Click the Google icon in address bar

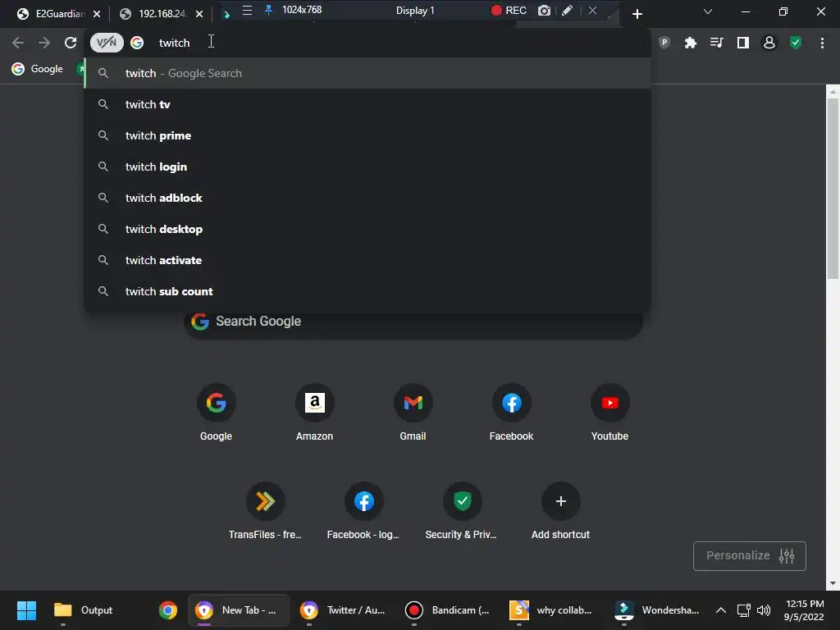(137, 43)
